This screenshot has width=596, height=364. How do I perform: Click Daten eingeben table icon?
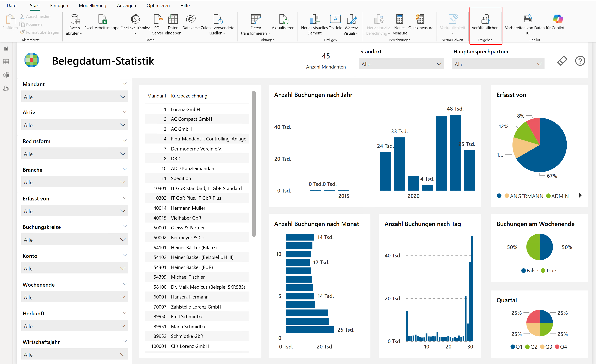pyautogui.click(x=173, y=19)
